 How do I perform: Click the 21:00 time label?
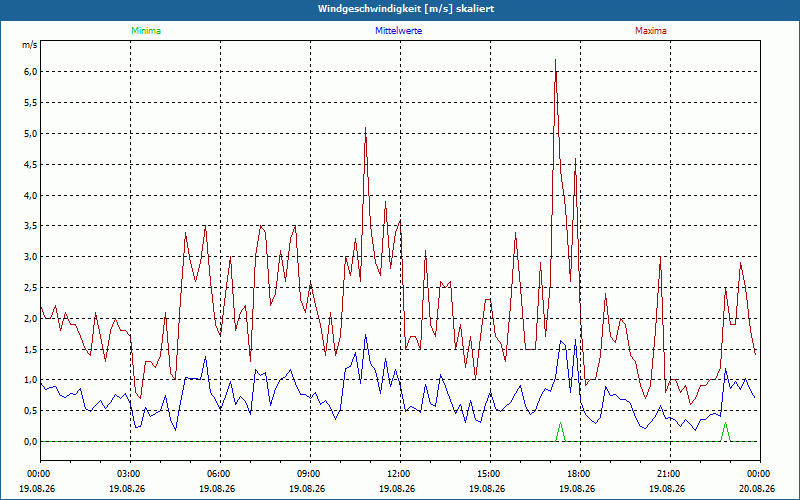(667, 474)
